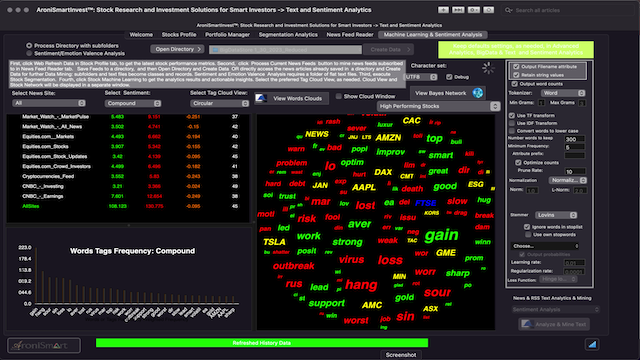Click View Bayes Network button

[447, 93]
